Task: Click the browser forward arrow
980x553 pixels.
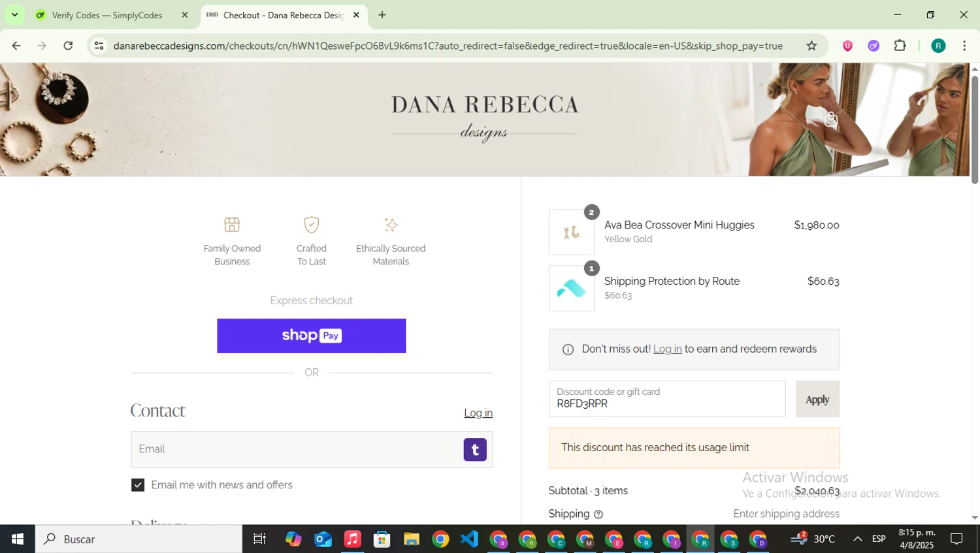Action: [x=42, y=46]
